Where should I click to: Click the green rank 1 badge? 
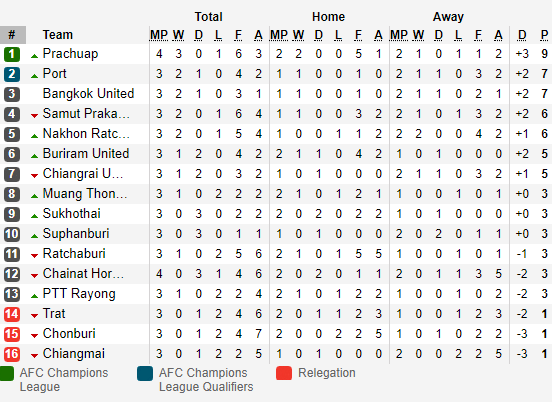point(12,54)
